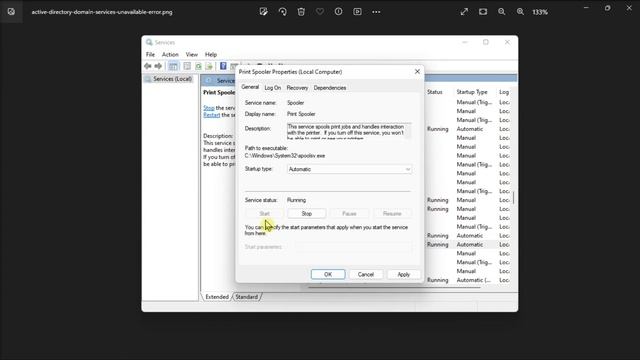Open the edit image tool
Image resolution: width=640 pixels, height=360 pixels.
coord(264,12)
